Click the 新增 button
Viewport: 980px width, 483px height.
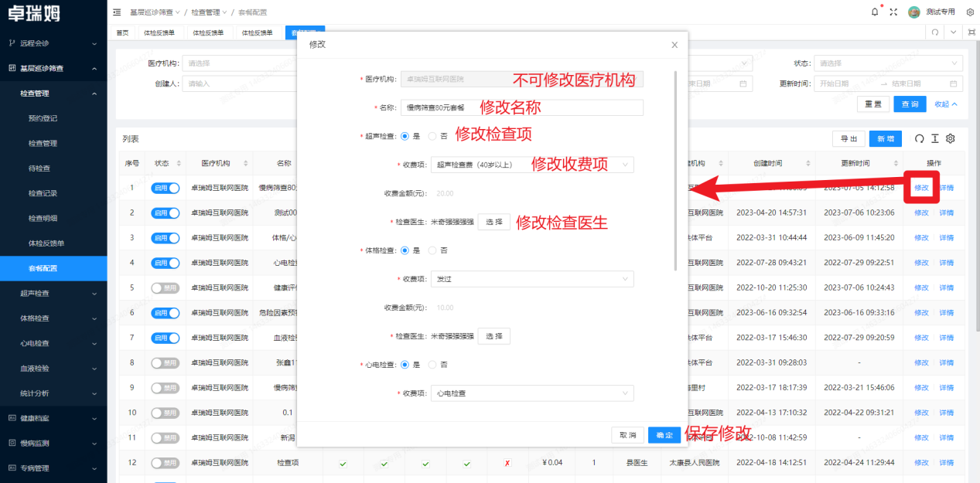point(885,138)
